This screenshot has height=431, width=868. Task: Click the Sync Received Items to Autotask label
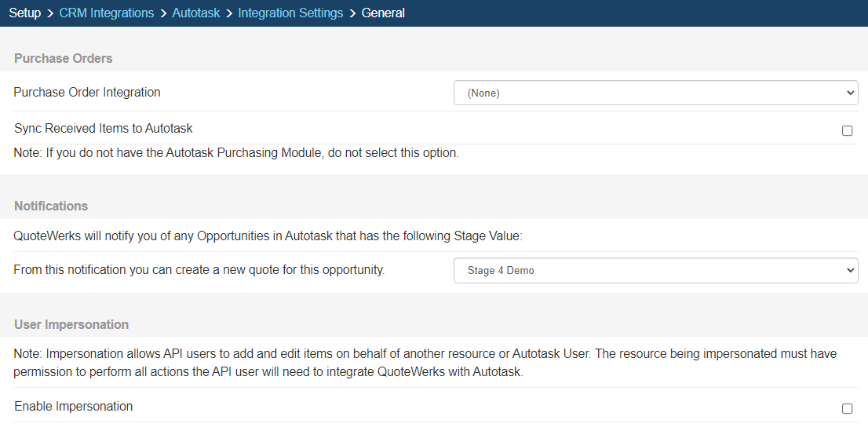point(104,129)
